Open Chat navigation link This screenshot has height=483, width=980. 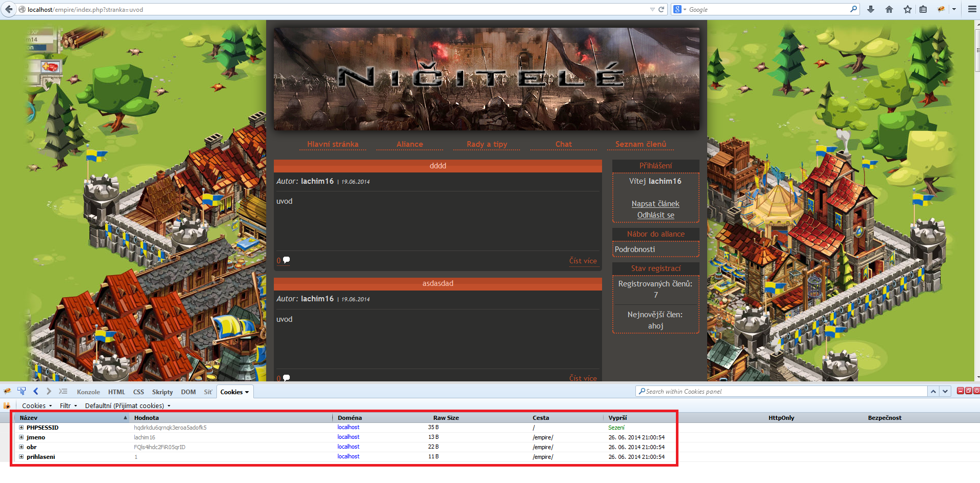tap(564, 144)
